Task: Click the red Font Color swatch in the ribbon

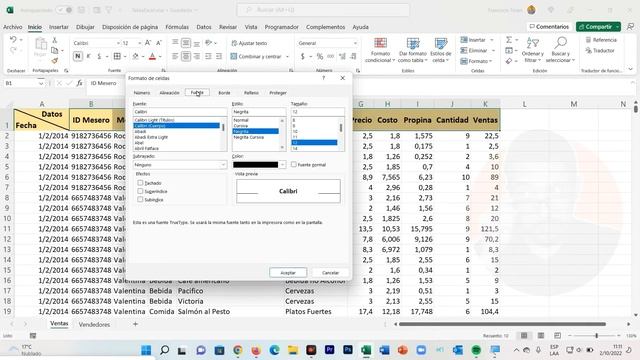Action: (x=152, y=56)
